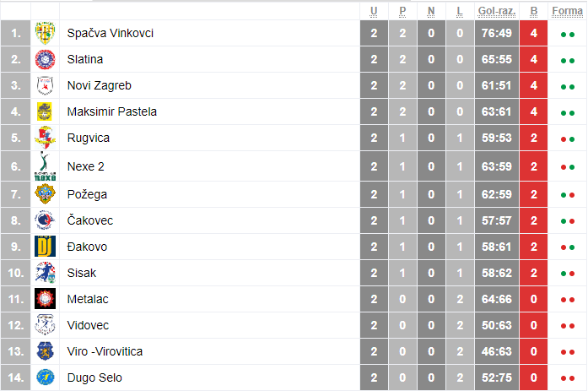Click the Metalac team logo
The height and width of the screenshot is (391, 588).
point(45,299)
